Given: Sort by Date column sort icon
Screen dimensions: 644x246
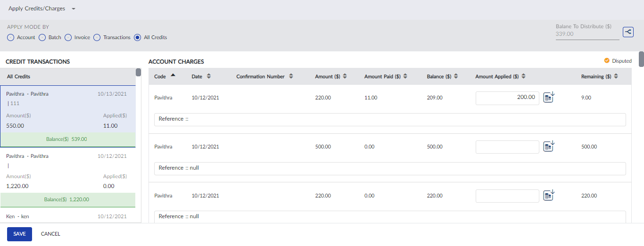Looking at the screenshot, I should 209,76.
